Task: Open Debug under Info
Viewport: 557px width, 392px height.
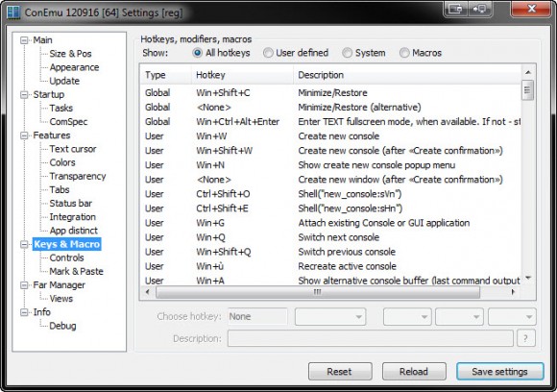Action: (x=62, y=326)
